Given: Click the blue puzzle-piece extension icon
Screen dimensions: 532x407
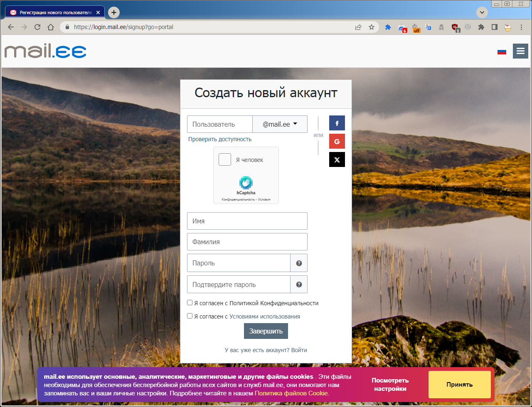Looking at the screenshot, I should coord(388,27).
